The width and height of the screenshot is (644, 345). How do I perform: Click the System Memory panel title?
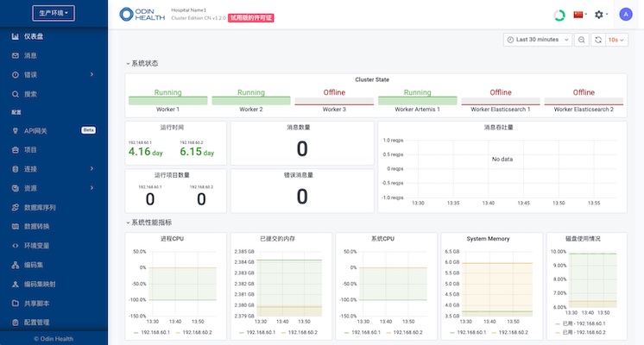coord(488,239)
